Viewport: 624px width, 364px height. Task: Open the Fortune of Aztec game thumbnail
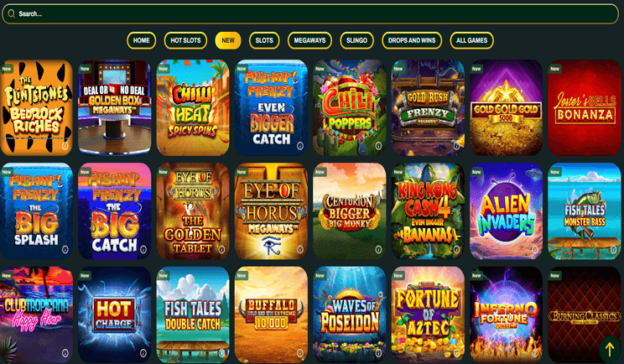click(428, 315)
